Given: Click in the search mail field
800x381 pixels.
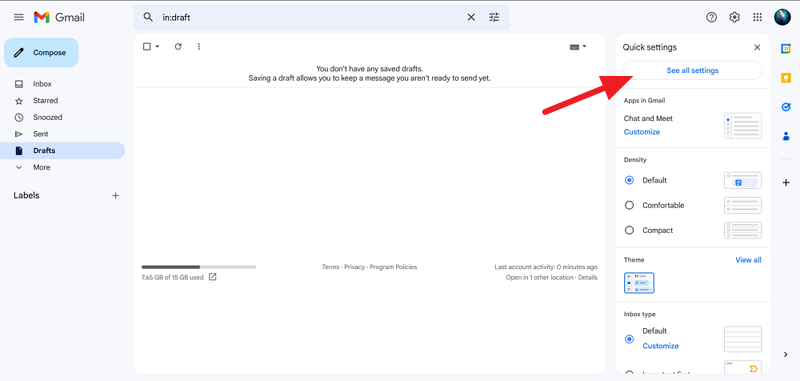Looking at the screenshot, I should coord(311,17).
